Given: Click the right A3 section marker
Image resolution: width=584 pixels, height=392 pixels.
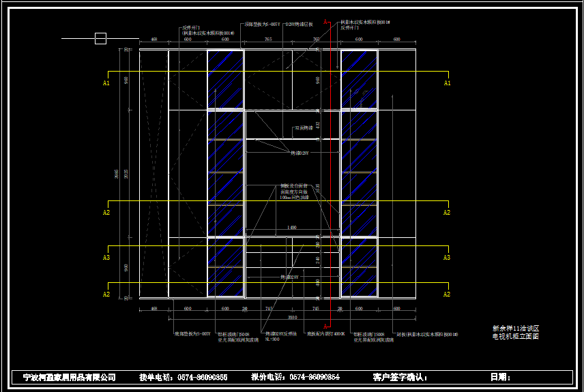Looking at the screenshot, I should (447, 258).
